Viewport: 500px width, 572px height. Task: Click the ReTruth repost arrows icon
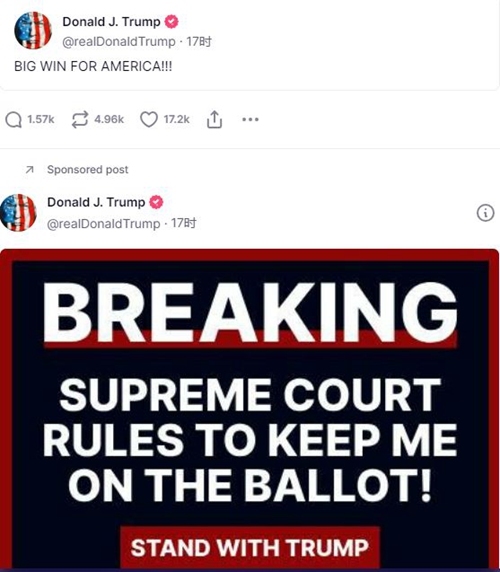(80, 120)
